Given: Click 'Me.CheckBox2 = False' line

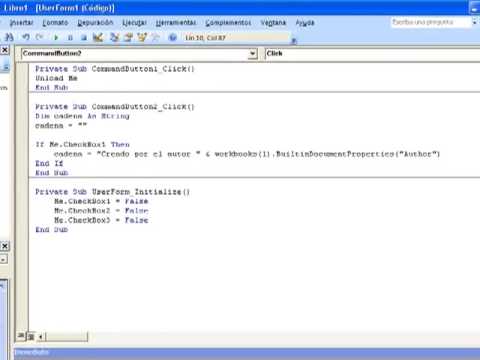Looking at the screenshot, I should [x=101, y=211].
